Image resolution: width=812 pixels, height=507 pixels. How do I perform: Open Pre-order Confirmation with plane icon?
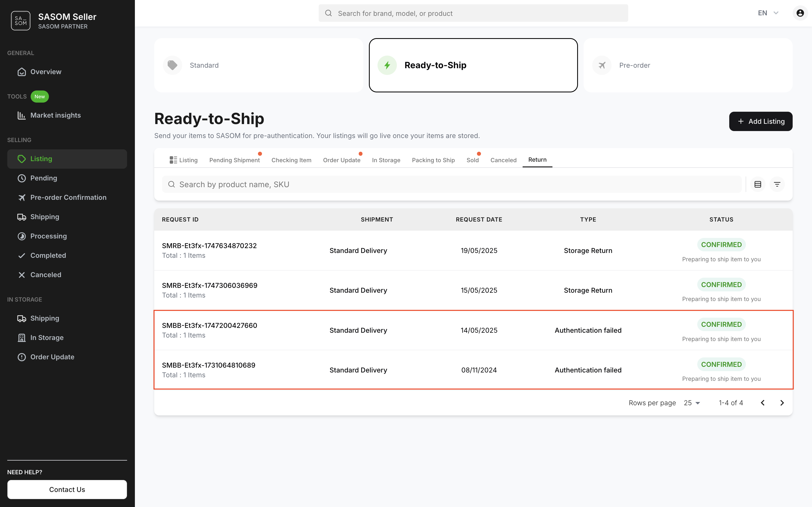coord(68,197)
